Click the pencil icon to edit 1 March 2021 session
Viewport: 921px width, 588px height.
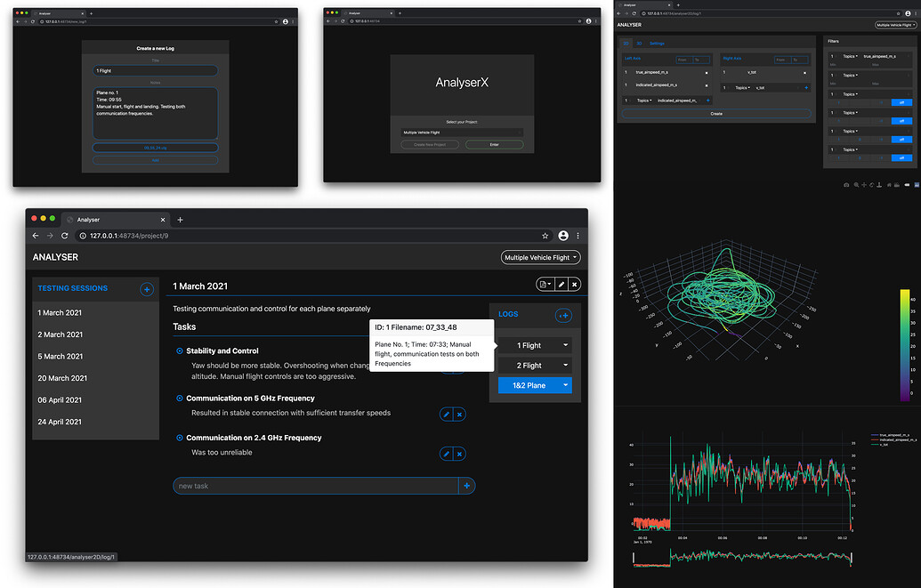(561, 285)
